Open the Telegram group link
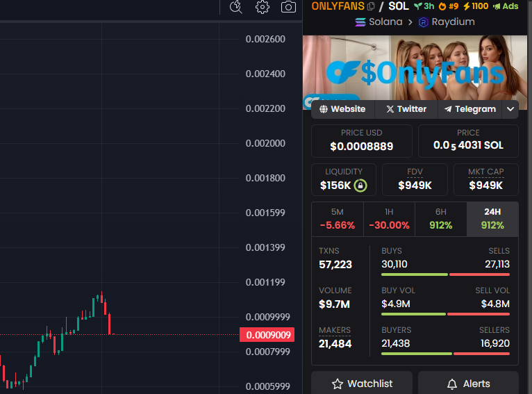532x394 pixels. (x=470, y=109)
